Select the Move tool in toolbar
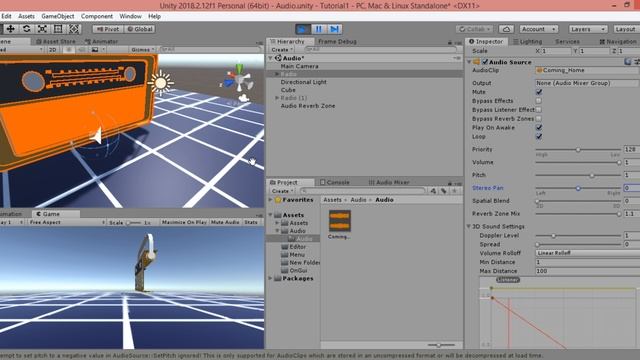 click(11, 29)
